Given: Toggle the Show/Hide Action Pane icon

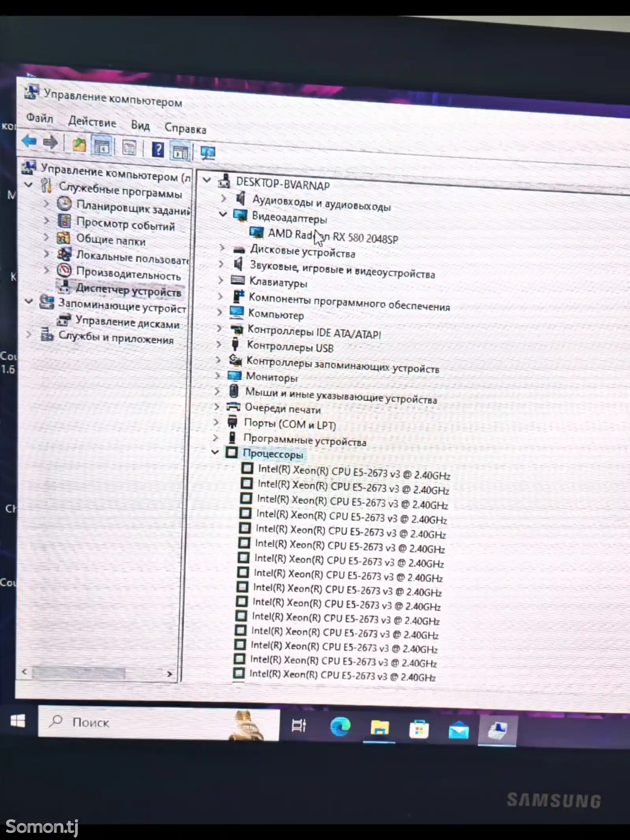Looking at the screenshot, I should (x=181, y=152).
